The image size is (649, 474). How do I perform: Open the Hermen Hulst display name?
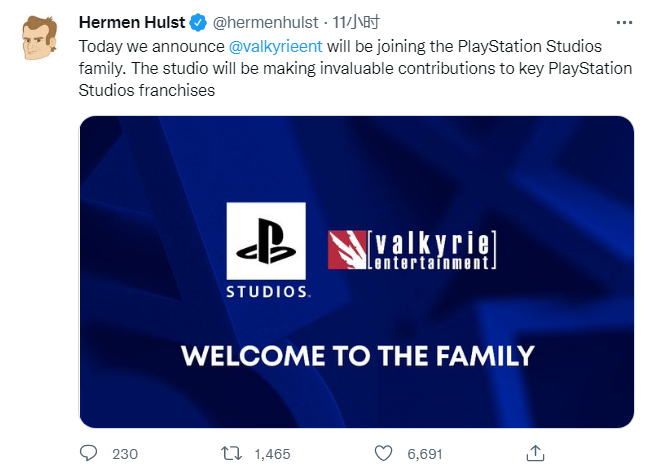[132, 22]
